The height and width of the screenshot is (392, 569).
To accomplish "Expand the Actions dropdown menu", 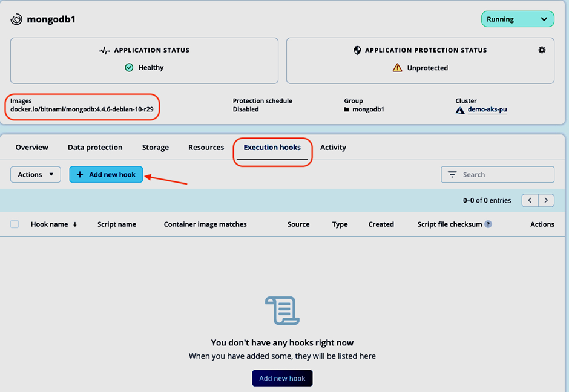I will [x=36, y=174].
